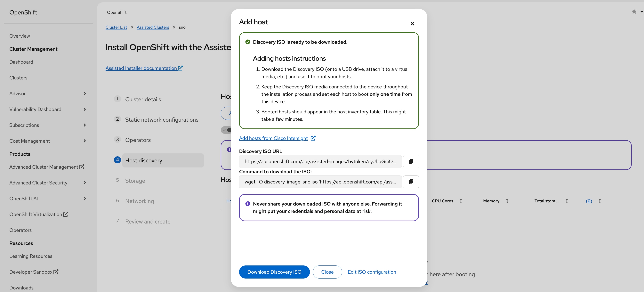Open Assisted Installer documentation link

141,68
